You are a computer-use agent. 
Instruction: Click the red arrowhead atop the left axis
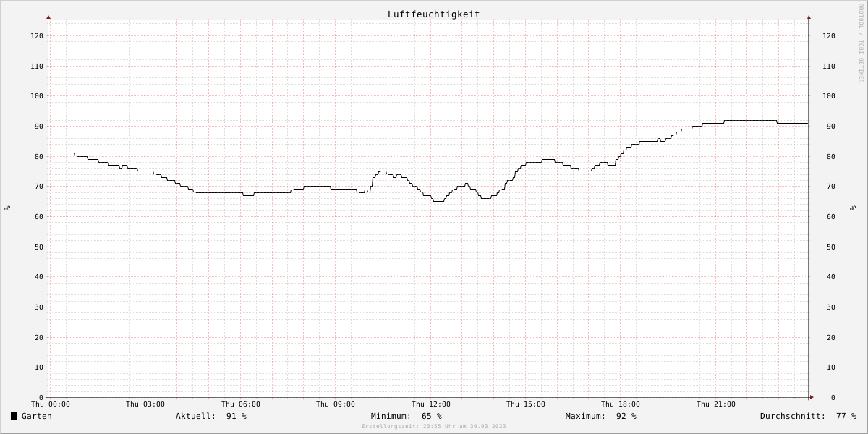pos(48,17)
